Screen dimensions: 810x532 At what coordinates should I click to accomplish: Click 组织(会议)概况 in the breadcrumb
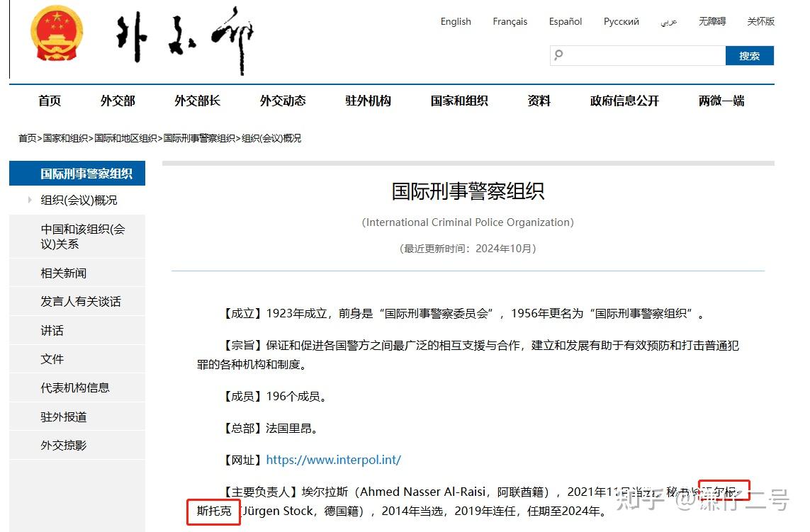click(271, 138)
